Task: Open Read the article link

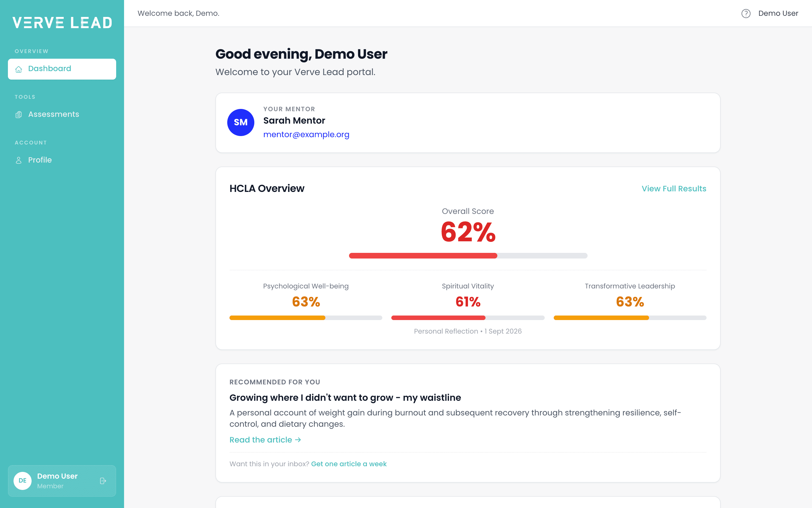Action: click(265, 440)
